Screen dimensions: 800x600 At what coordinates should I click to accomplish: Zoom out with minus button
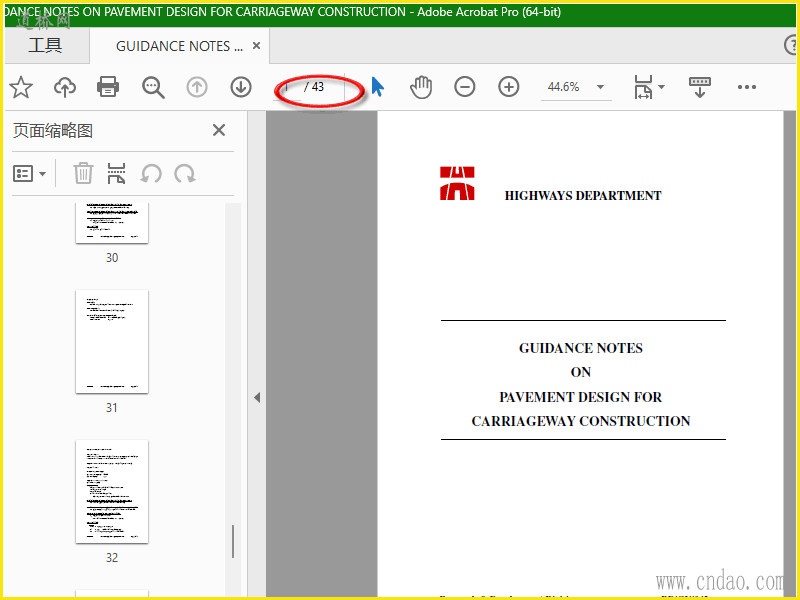tap(465, 87)
